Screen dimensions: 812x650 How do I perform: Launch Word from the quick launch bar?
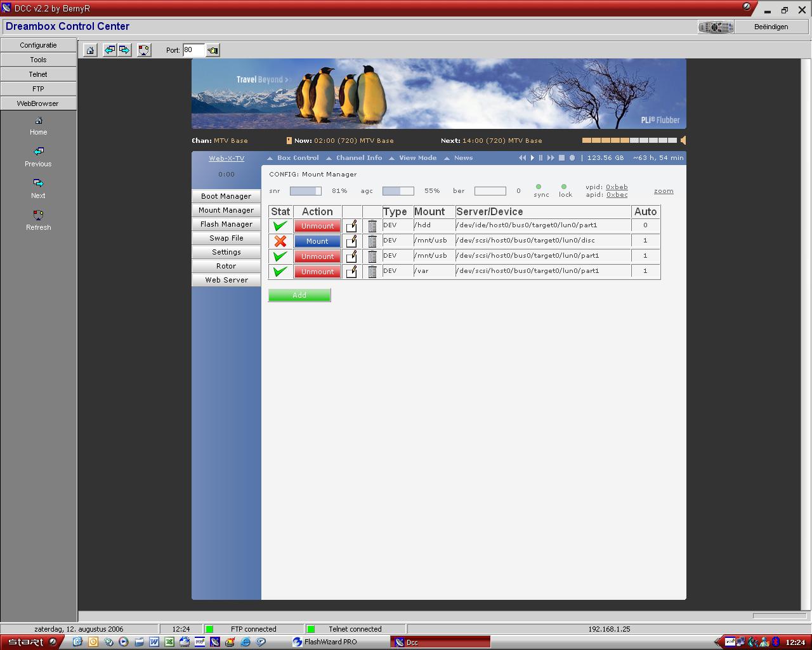pos(154,642)
